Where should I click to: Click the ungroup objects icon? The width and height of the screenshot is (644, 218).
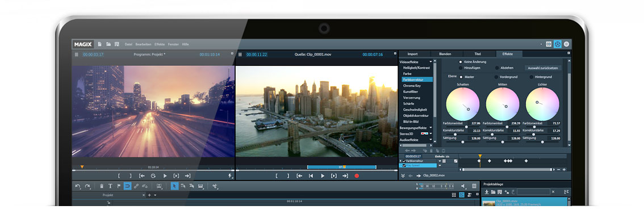pyautogui.click(x=145, y=186)
